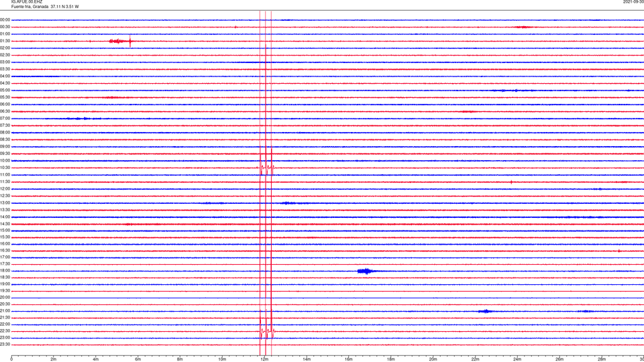Click the 2m tick label on time axis
Viewport: 644px width, 362px height.
pyautogui.click(x=54, y=359)
